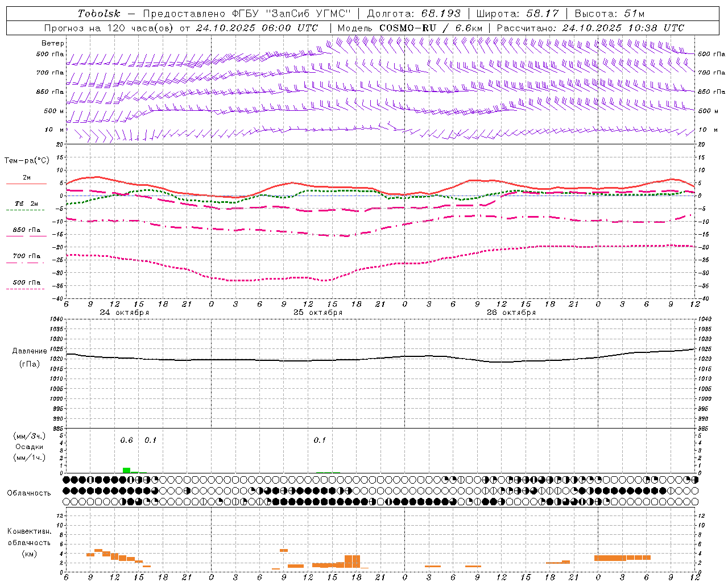Select 'Прогноз на 120 часа(ов)' forecast text

tap(110, 28)
